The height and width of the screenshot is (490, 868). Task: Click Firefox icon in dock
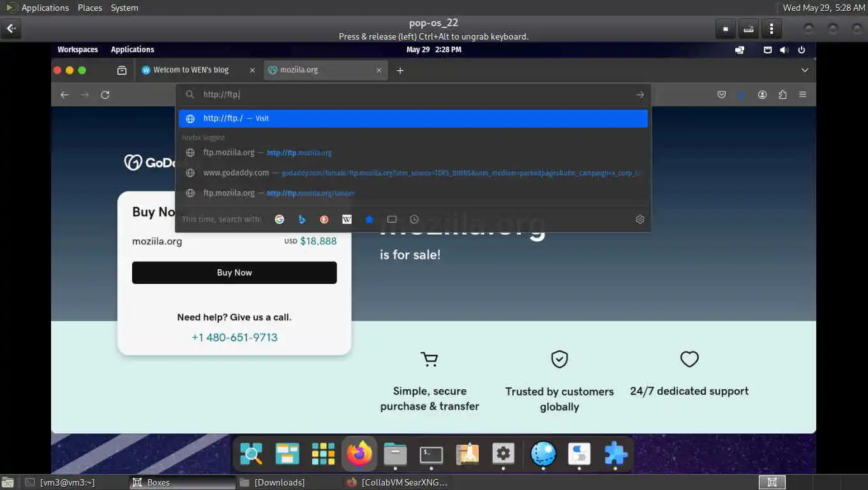click(359, 454)
